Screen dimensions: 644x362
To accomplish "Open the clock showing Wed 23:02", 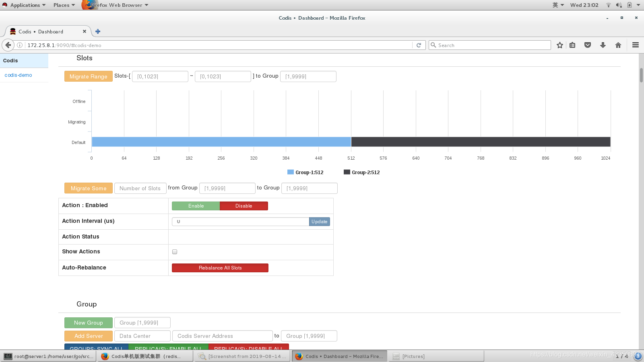I will pos(584,5).
